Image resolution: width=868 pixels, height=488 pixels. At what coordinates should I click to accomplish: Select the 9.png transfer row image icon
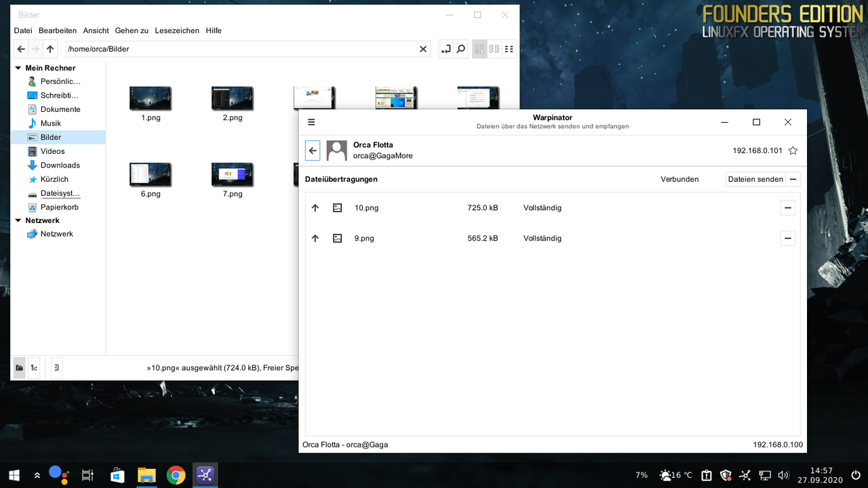tap(337, 239)
